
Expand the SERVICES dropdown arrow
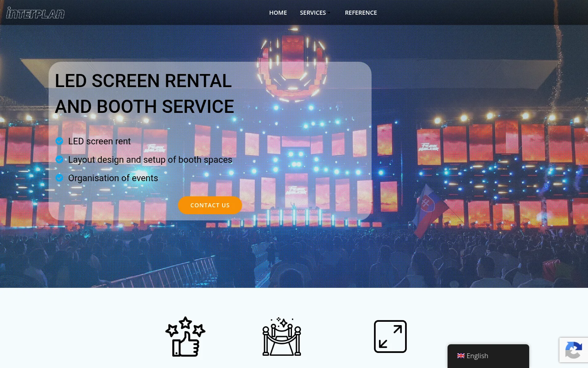pyautogui.click(x=329, y=13)
